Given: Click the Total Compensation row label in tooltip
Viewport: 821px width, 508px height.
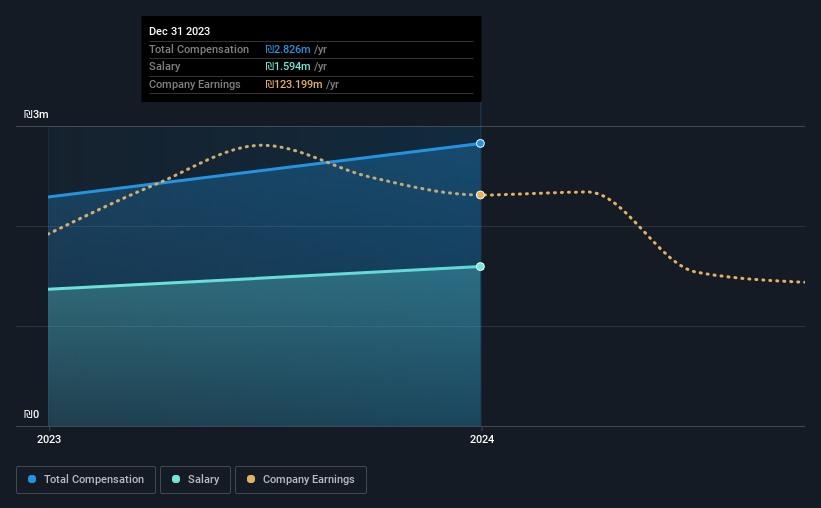Looking at the screenshot, I should click(x=199, y=49).
